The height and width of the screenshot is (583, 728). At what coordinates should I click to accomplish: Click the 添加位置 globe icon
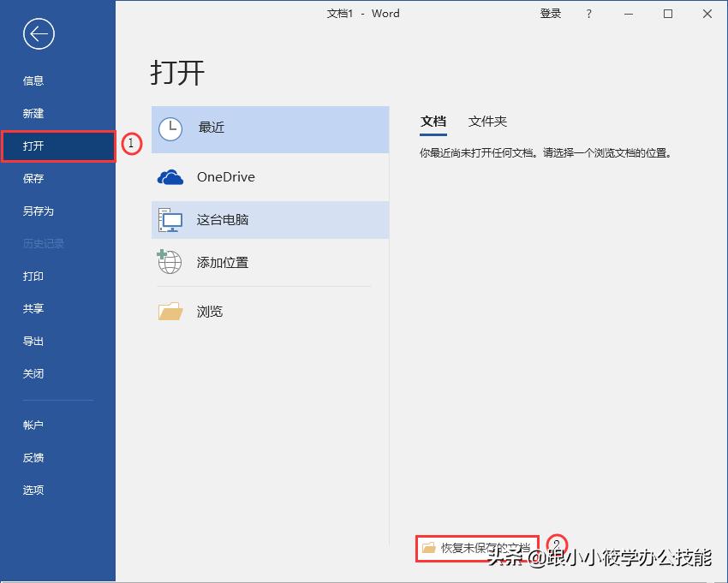point(170,263)
